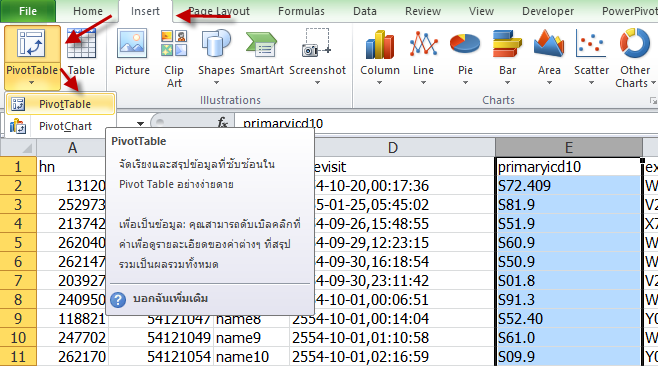Click cell containing 54121049
Screen dimensions: 658x366
(161, 338)
